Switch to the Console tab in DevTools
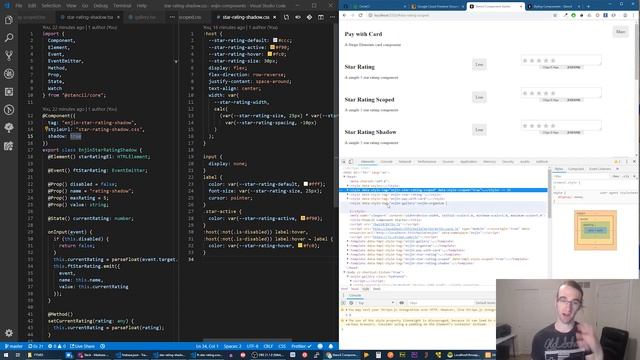The width and height of the screenshot is (640, 360). coord(386,162)
